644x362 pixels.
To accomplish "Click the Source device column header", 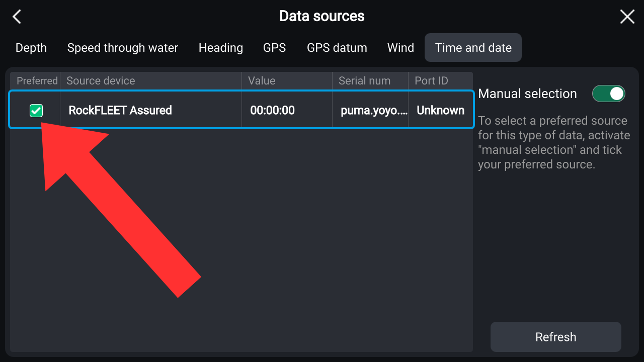I will [x=101, y=81].
